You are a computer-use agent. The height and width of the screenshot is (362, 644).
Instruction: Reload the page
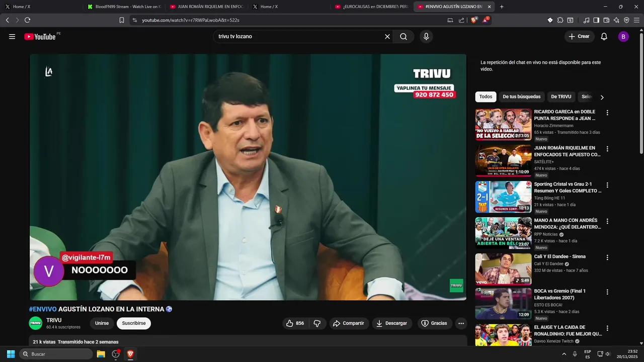tap(27, 20)
